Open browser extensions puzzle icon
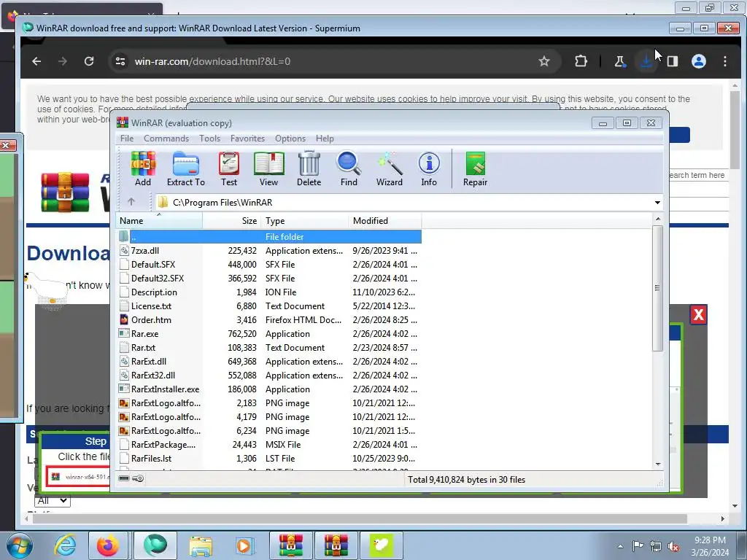 581,61
